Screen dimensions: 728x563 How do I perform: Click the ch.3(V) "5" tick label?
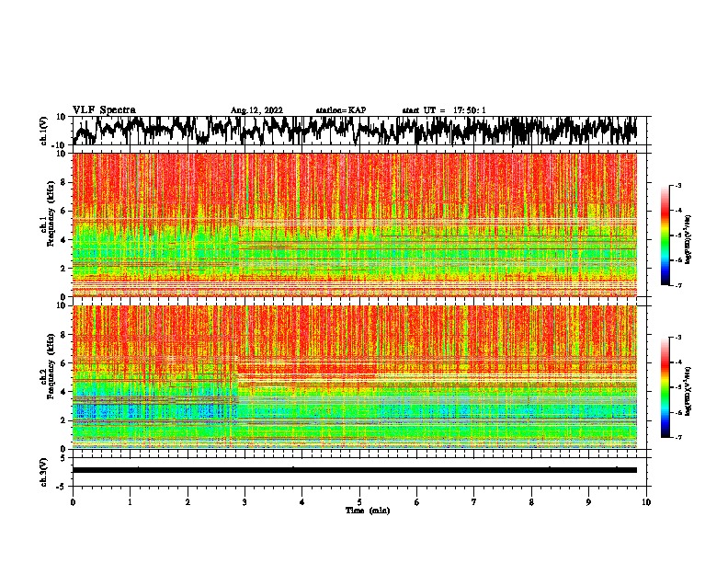(x=63, y=458)
